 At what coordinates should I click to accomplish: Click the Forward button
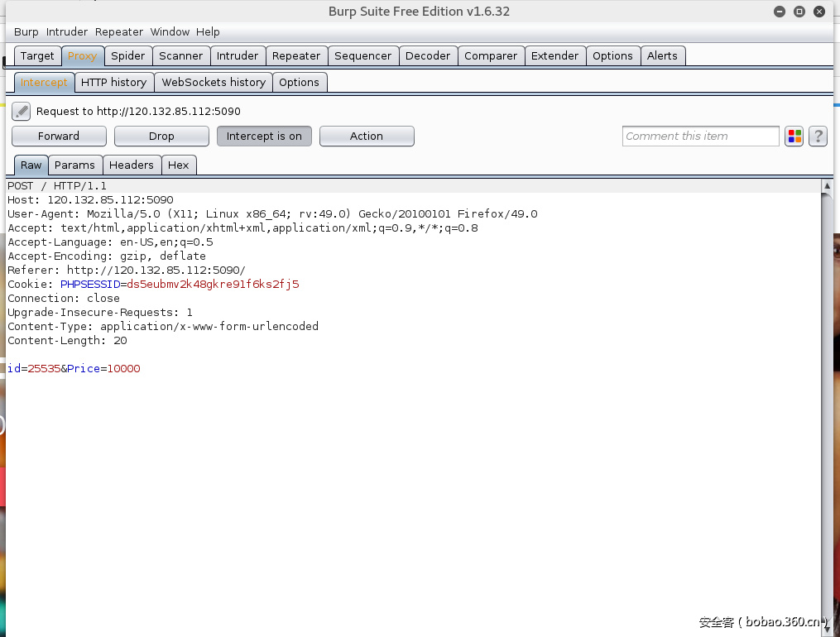tap(58, 136)
